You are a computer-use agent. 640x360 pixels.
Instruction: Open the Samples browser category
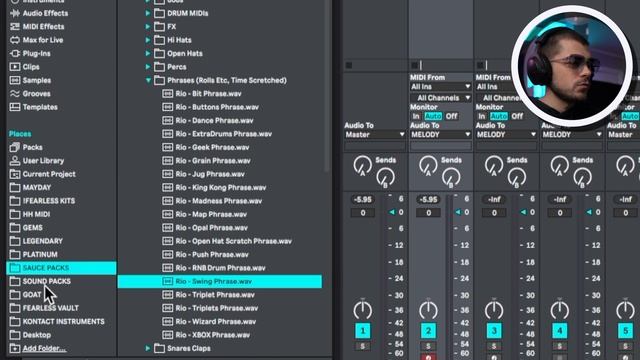30,80
